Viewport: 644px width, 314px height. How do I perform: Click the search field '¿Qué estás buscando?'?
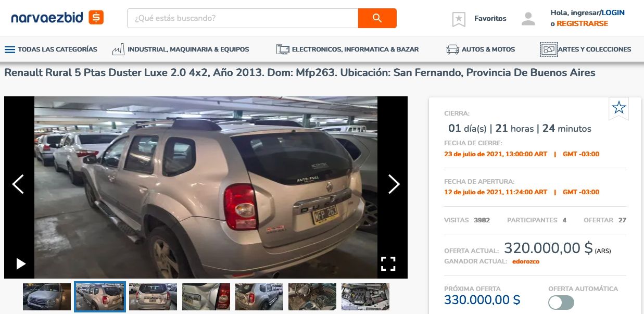[243, 18]
